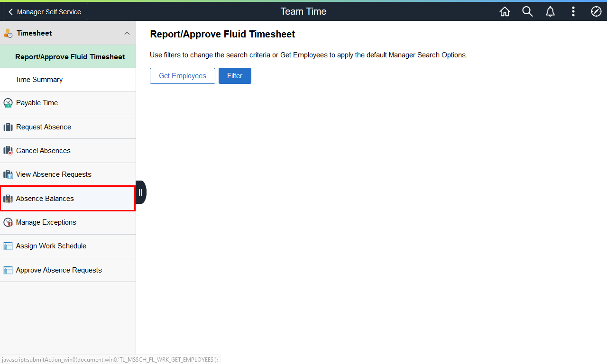Click the Manage Exceptions clock icon
The width and height of the screenshot is (607, 364).
point(8,222)
